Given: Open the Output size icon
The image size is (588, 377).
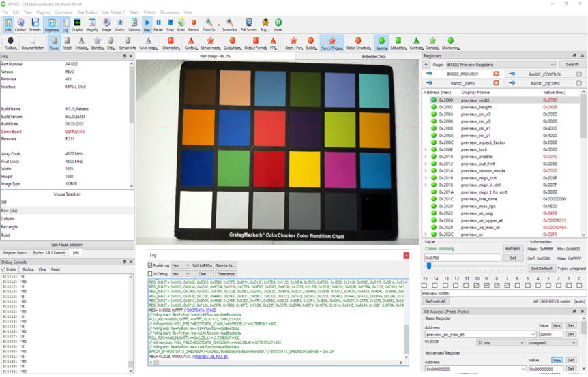Looking at the screenshot, I should (x=233, y=43).
